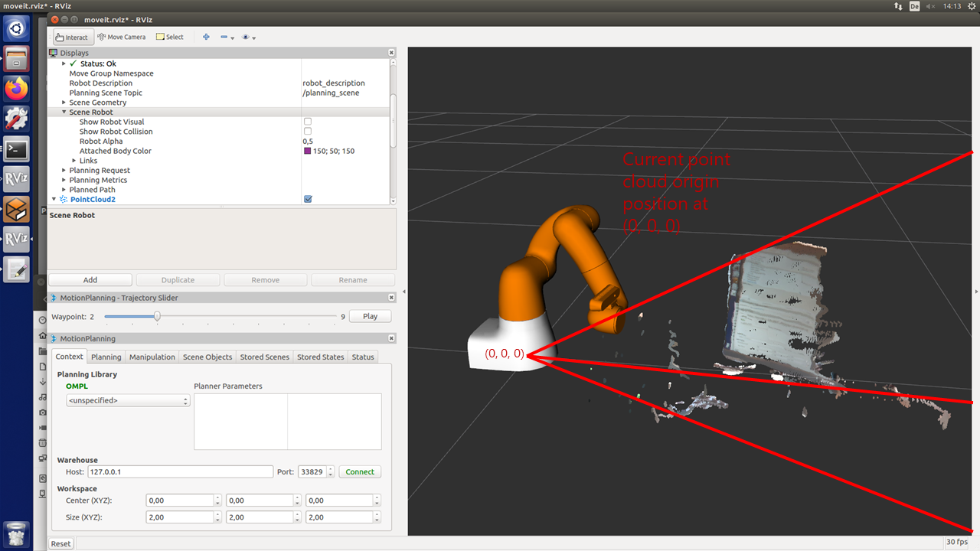Open RViz from the Ubuntu launcher
The width and height of the screenshot is (980, 551).
click(15, 179)
